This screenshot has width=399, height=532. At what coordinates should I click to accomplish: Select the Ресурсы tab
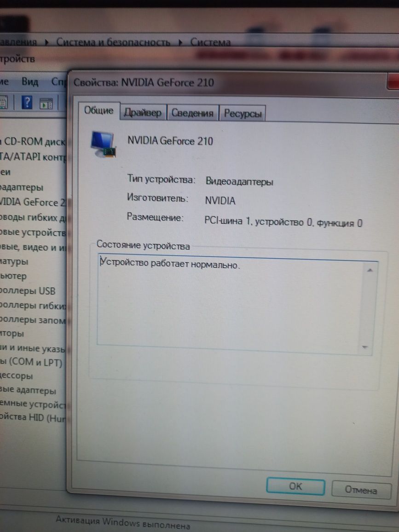point(243,113)
